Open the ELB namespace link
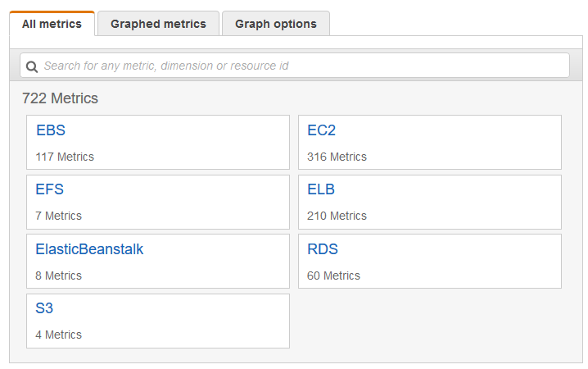Viewport: 588px width, 369px height. coord(321,189)
